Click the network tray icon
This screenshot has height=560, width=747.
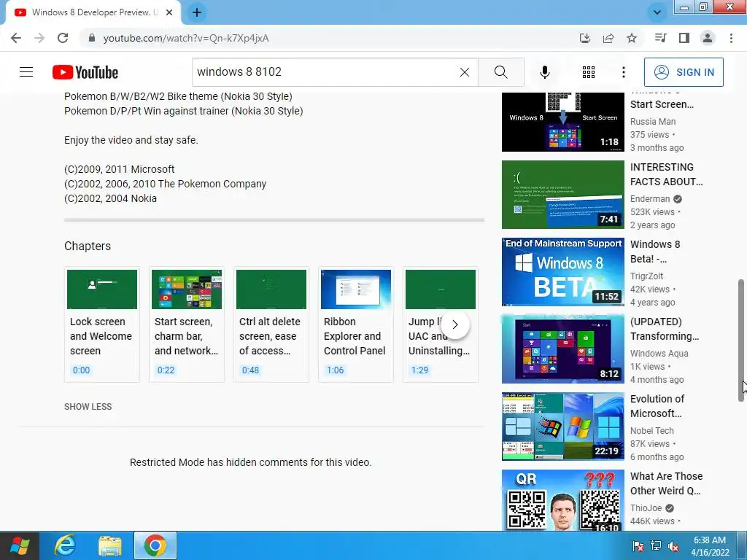tap(656, 546)
